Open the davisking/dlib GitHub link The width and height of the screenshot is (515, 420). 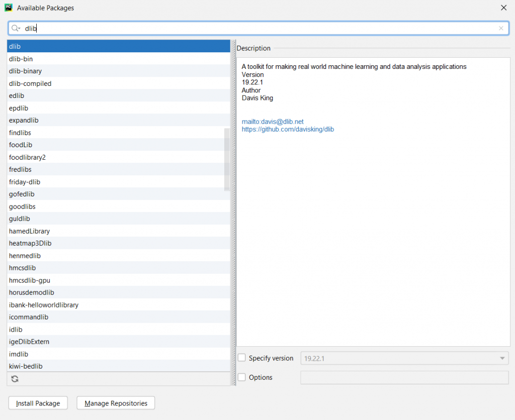pos(288,129)
